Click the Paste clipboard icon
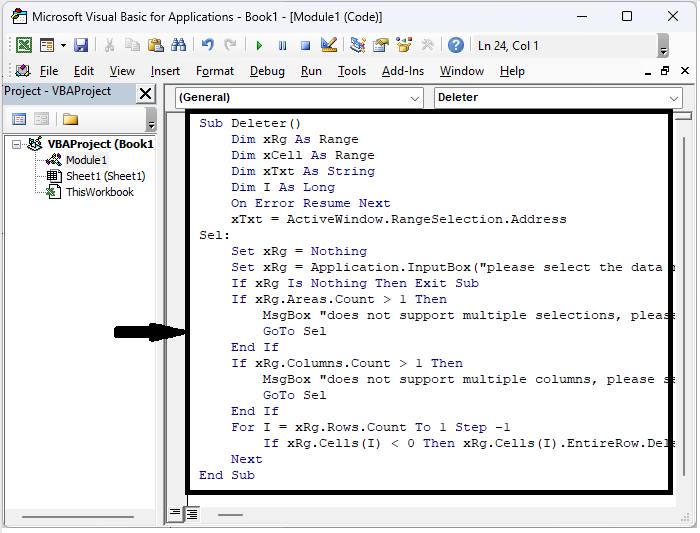700x533 pixels. click(155, 45)
